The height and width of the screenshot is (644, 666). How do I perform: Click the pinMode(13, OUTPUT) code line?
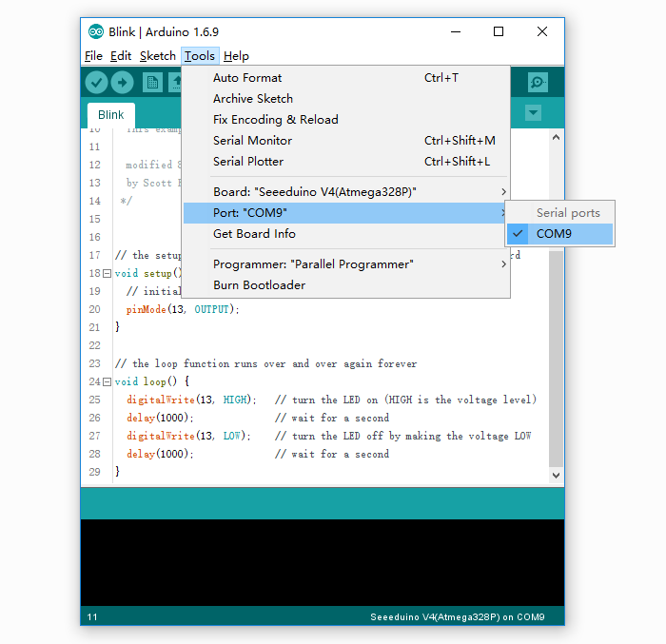coord(183,309)
